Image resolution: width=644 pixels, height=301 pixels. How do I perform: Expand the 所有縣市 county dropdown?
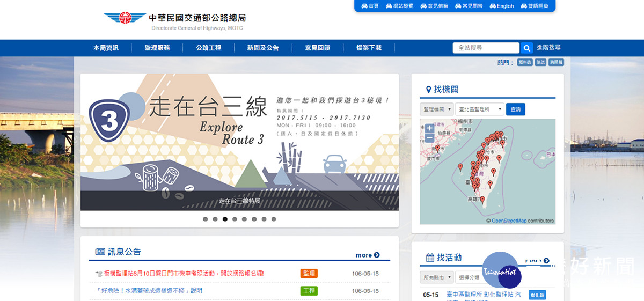(x=436, y=278)
